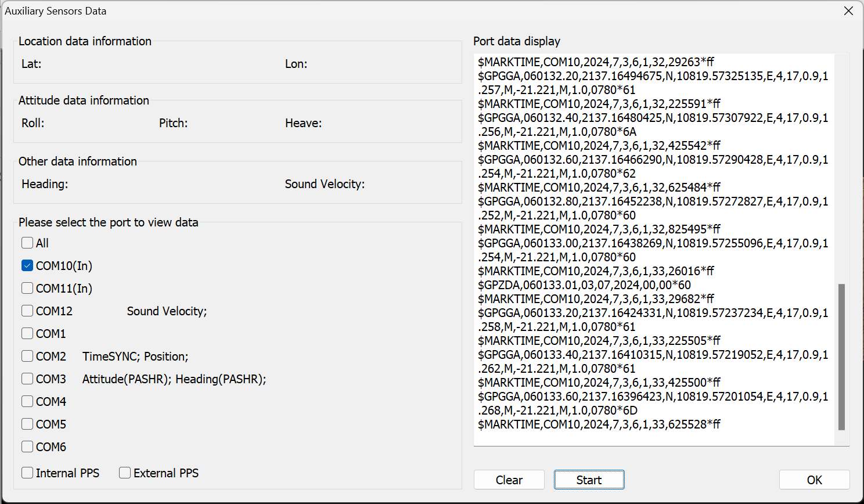Click the Start button
864x504 pixels.
tap(589, 480)
